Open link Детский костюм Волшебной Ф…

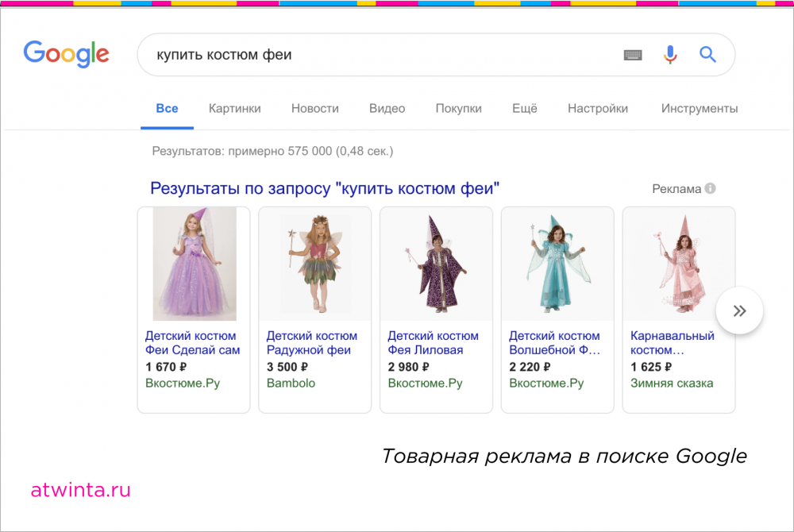click(x=554, y=343)
